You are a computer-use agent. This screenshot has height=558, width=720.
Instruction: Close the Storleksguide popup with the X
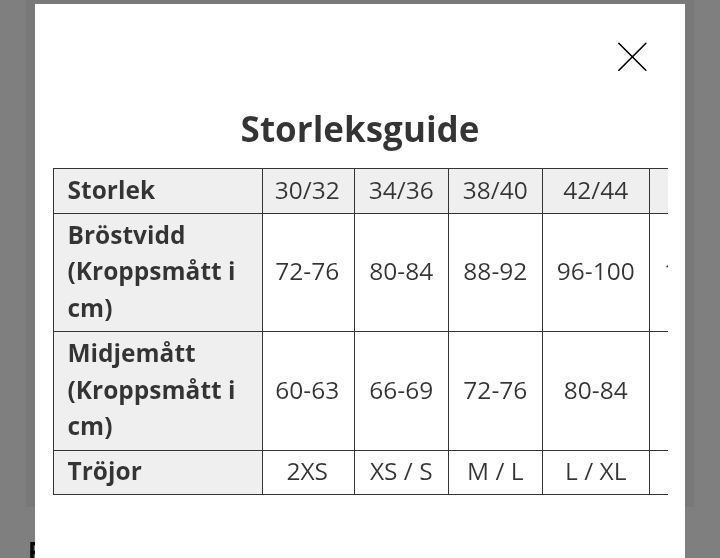(632, 57)
